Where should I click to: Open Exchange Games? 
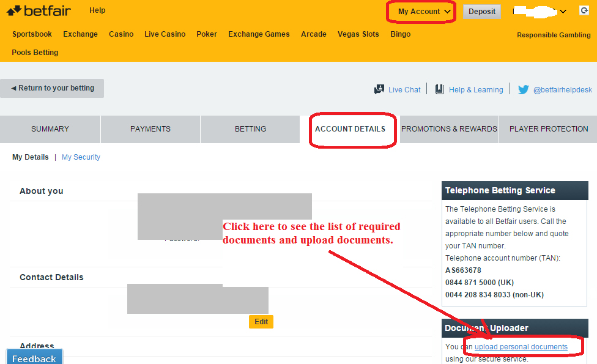[259, 34]
